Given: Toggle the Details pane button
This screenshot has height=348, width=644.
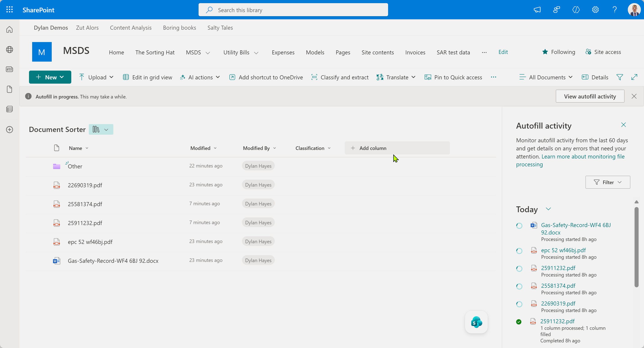Looking at the screenshot, I should pos(595,77).
